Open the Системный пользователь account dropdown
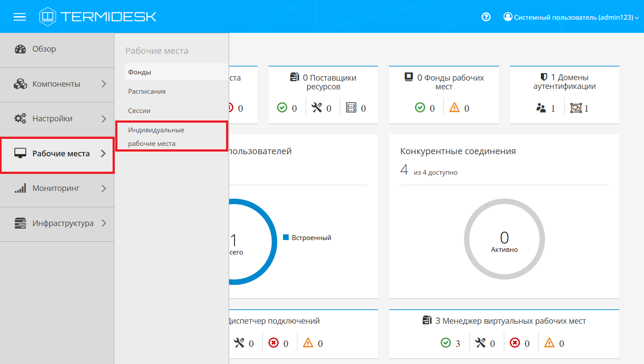This screenshot has height=364, width=644. pos(571,18)
